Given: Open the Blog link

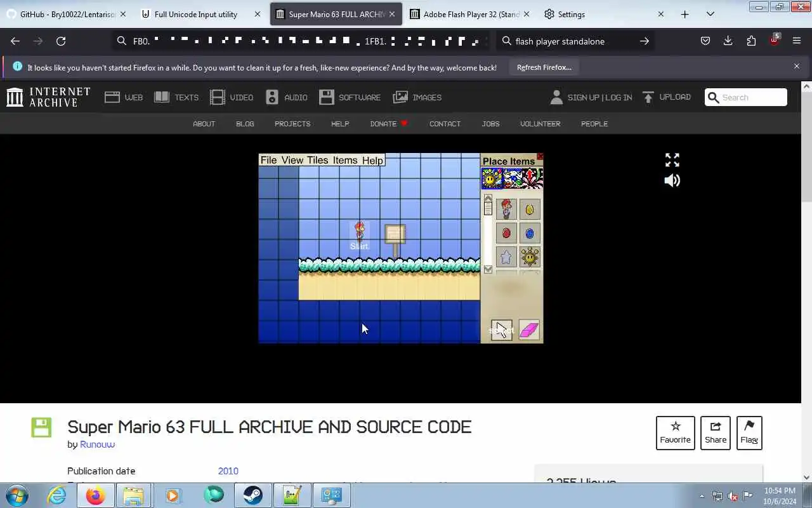Looking at the screenshot, I should pyautogui.click(x=245, y=124).
